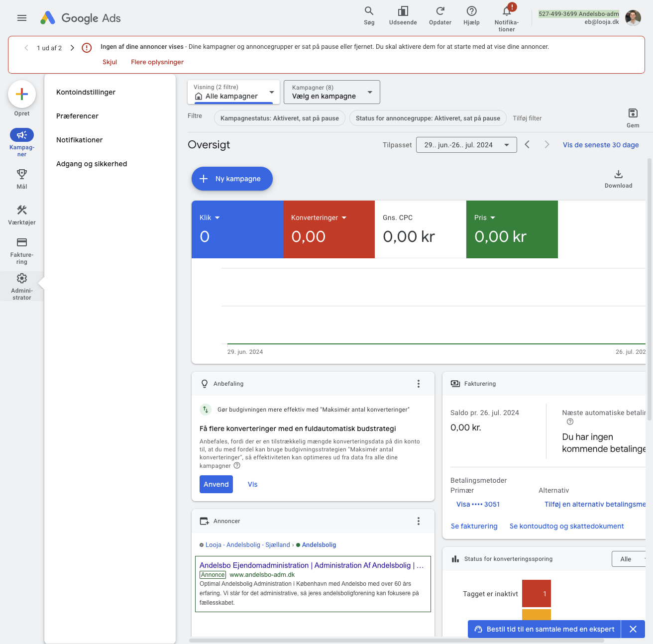Open Se fakturering link
Viewport: 653px width, 644px height.
[474, 526]
